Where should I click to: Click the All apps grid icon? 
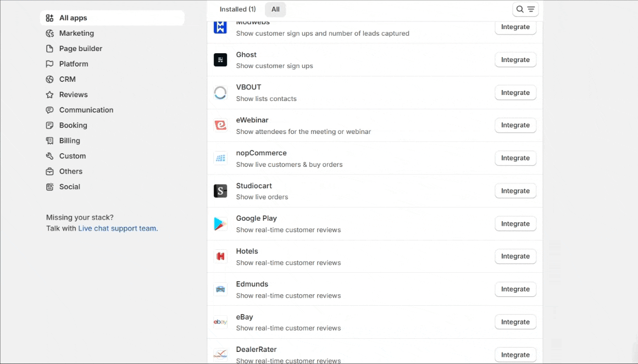(49, 18)
